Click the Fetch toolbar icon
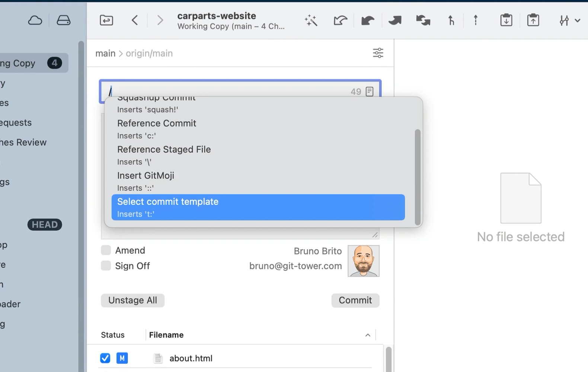 (340, 20)
